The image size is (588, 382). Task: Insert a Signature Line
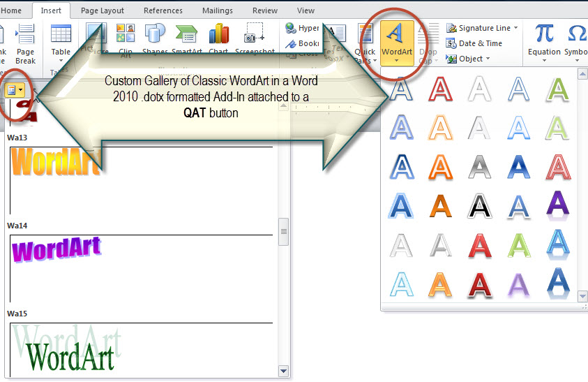click(x=478, y=28)
